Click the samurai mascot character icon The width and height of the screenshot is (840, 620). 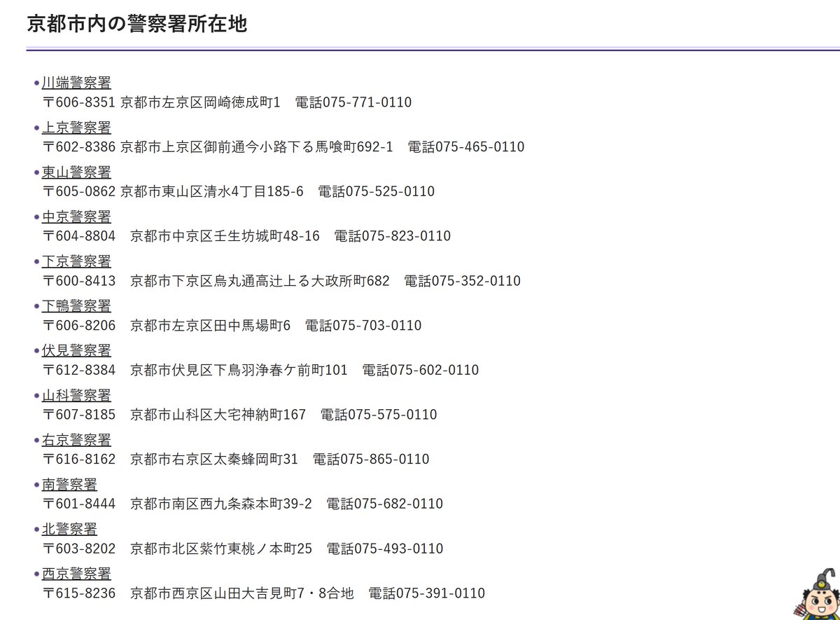[x=818, y=595]
